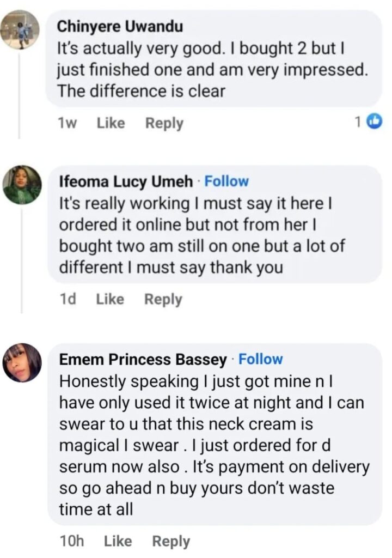Click Chinyere Uwandu's profile picture
This screenshot has height=558, width=392.
(x=20, y=30)
